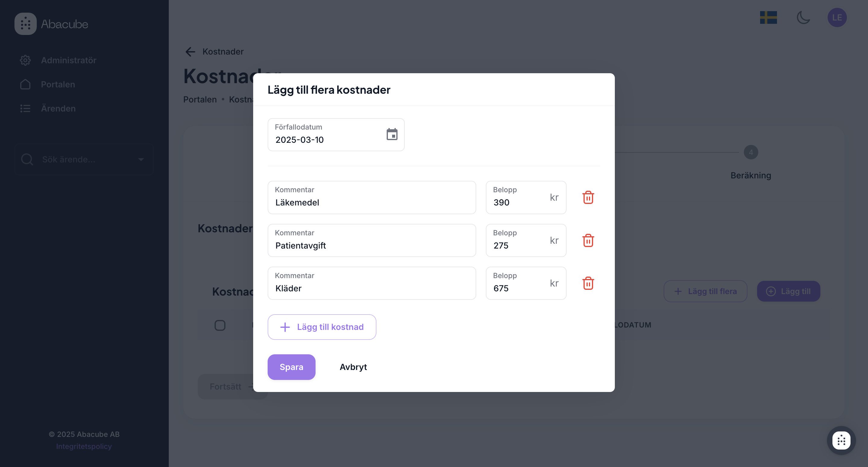Delete the Läkemedel cost row
The width and height of the screenshot is (868, 467).
(588, 197)
